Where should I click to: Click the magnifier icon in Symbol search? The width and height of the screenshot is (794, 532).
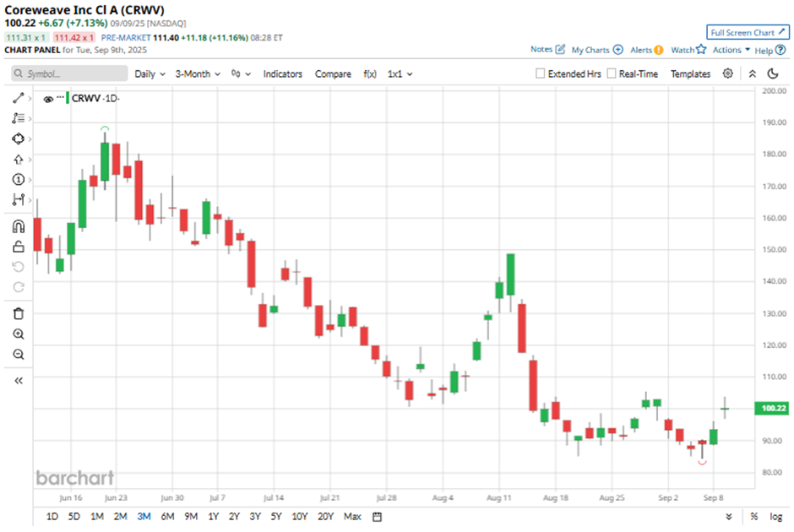pyautogui.click(x=19, y=73)
